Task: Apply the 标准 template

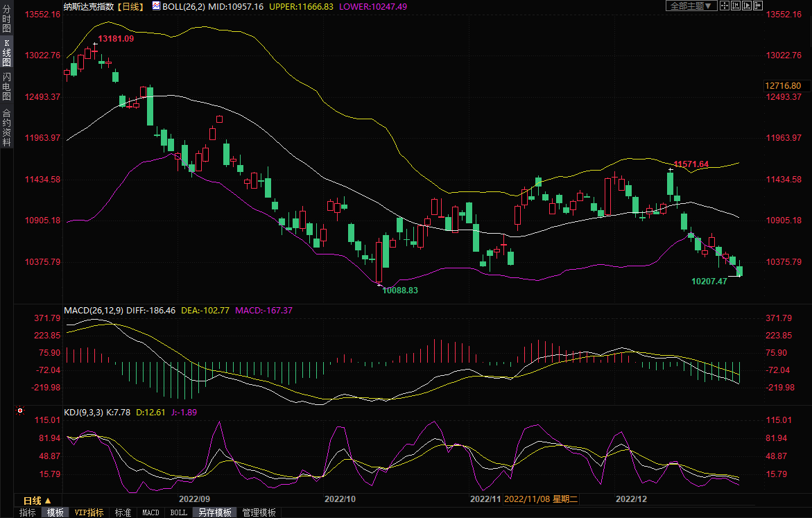Action: (123, 512)
